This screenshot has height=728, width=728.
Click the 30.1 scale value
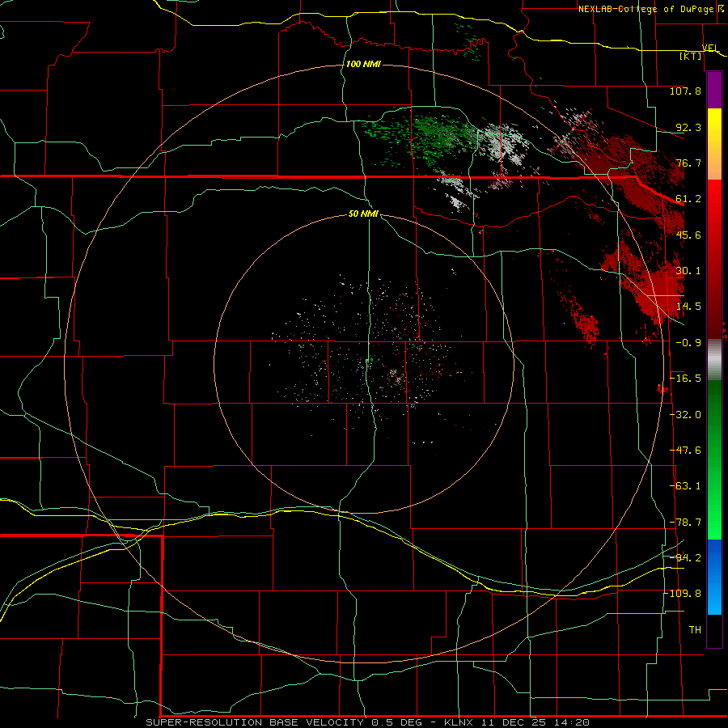(688, 271)
